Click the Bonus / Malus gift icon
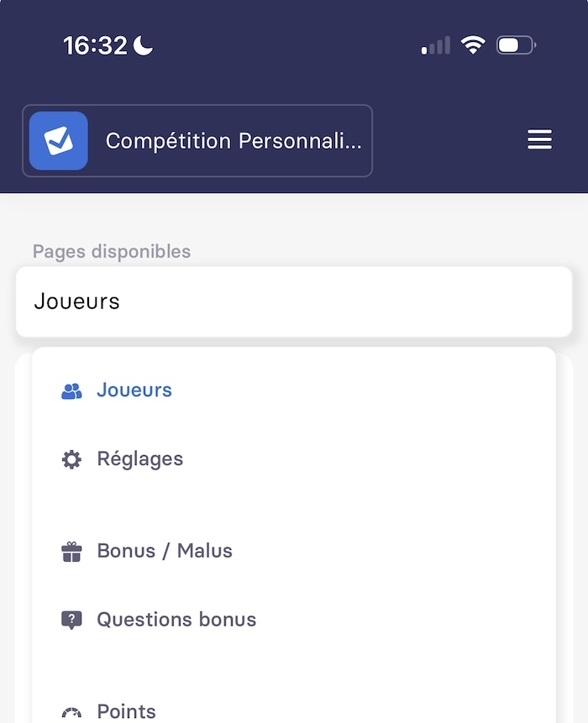588x723 pixels. tap(71, 552)
